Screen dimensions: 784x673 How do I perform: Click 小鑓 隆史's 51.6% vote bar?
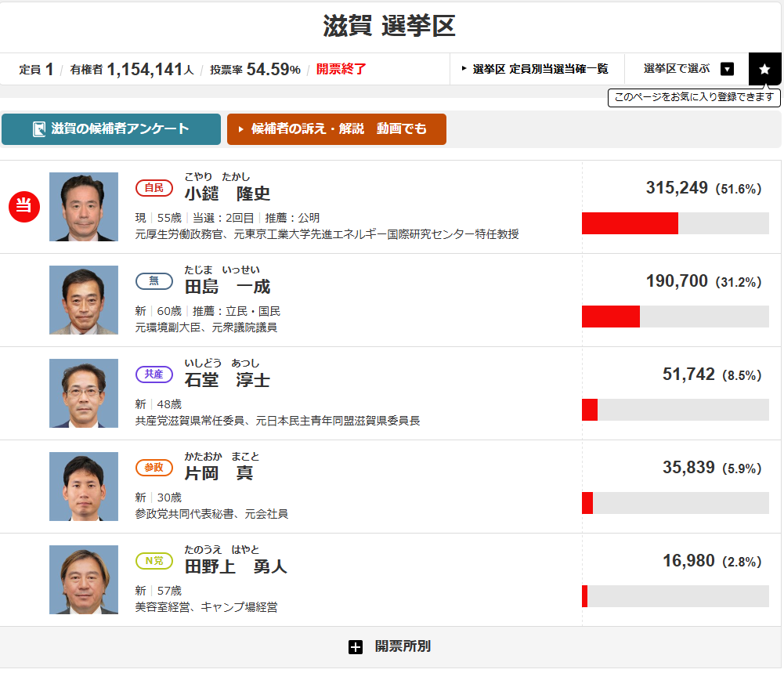click(x=675, y=223)
